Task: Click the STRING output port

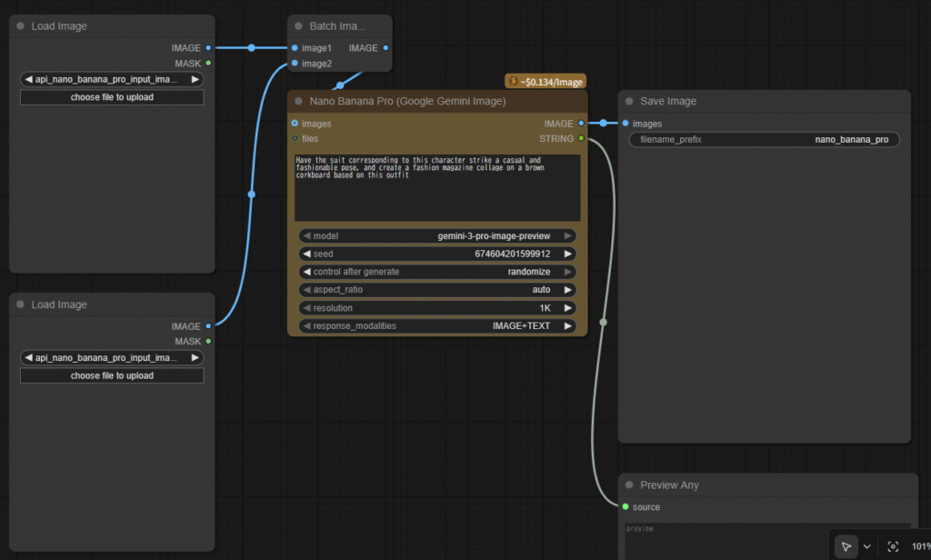Action: pos(581,138)
